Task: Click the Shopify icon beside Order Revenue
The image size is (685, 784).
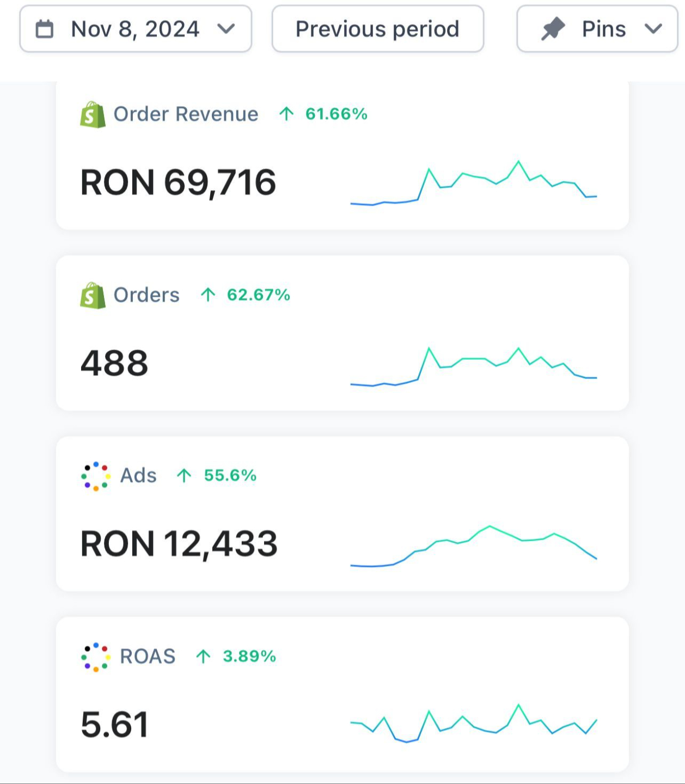Action: tap(93, 114)
